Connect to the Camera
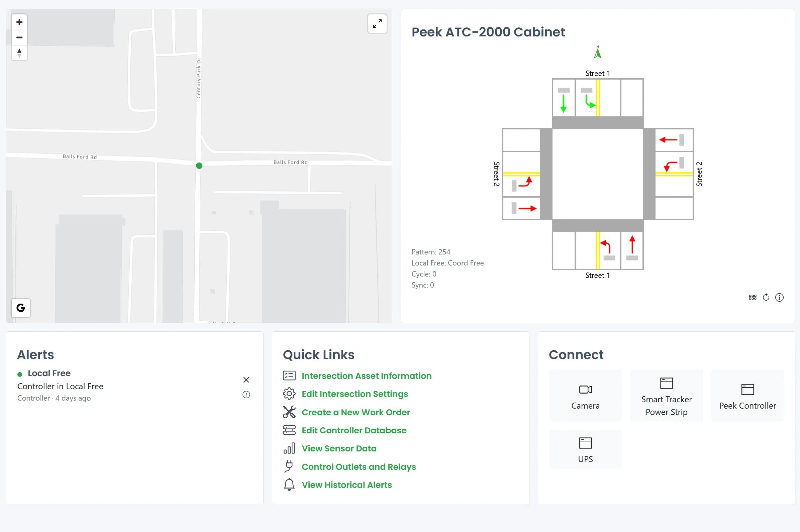Screen dimensions: 800x532 tap(585, 396)
